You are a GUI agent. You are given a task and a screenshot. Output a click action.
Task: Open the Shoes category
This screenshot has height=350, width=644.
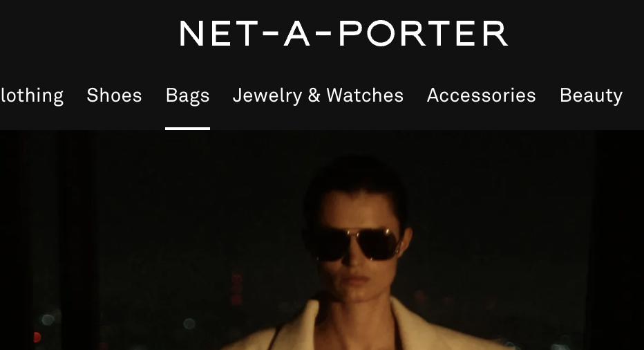coord(114,95)
